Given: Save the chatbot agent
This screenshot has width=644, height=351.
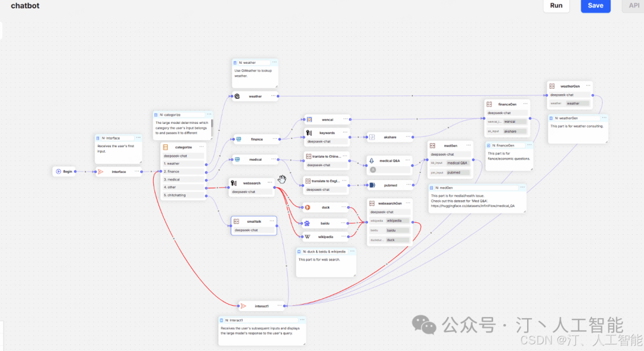Looking at the screenshot, I should click(x=595, y=6).
